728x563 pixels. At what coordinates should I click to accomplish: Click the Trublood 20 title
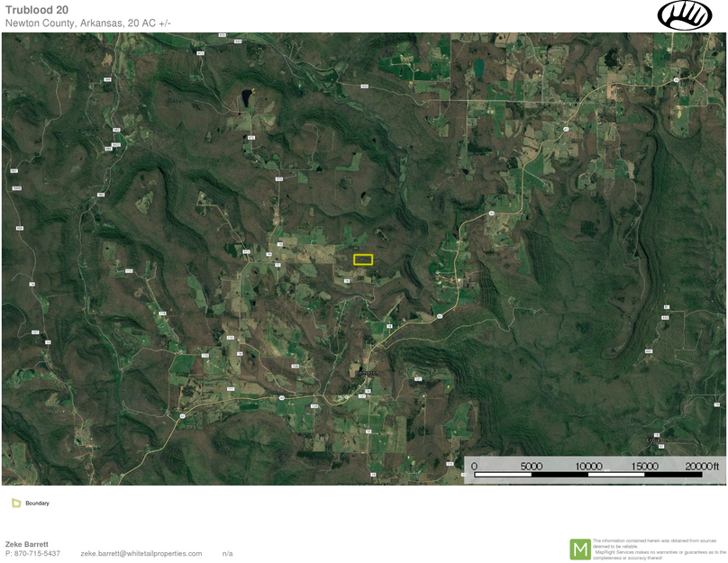[37, 9]
